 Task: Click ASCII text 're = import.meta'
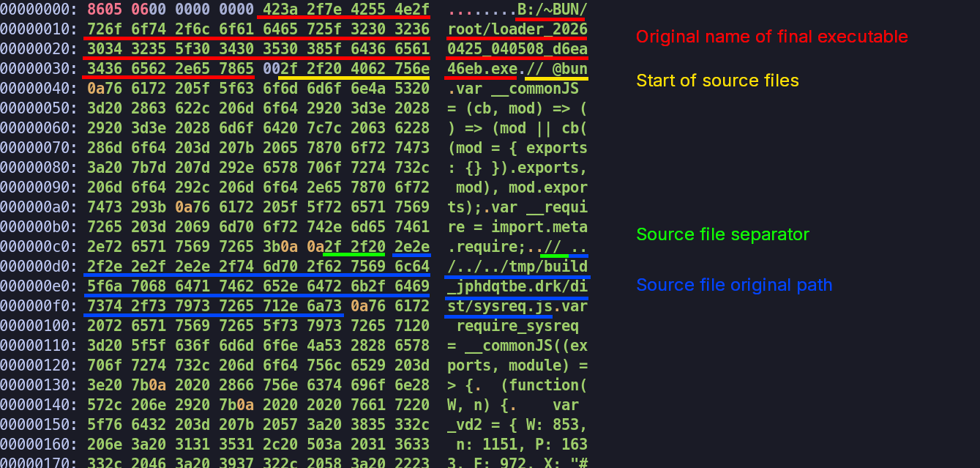pos(517,227)
